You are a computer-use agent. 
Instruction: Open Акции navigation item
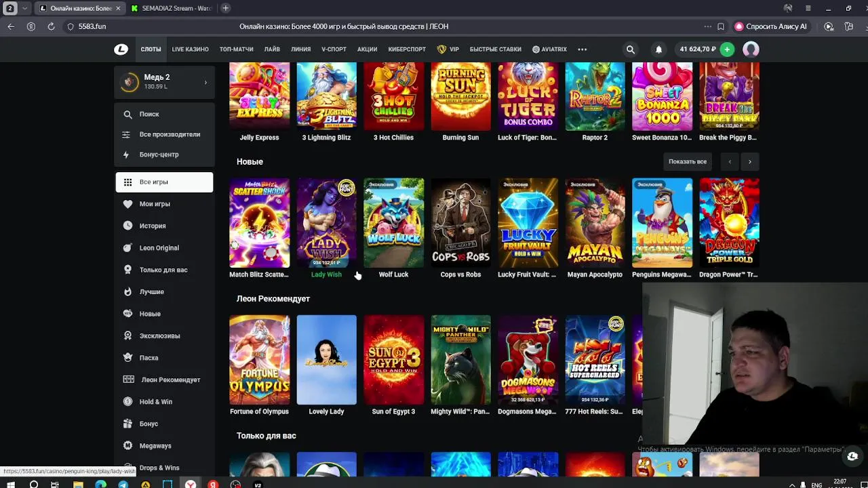(367, 49)
